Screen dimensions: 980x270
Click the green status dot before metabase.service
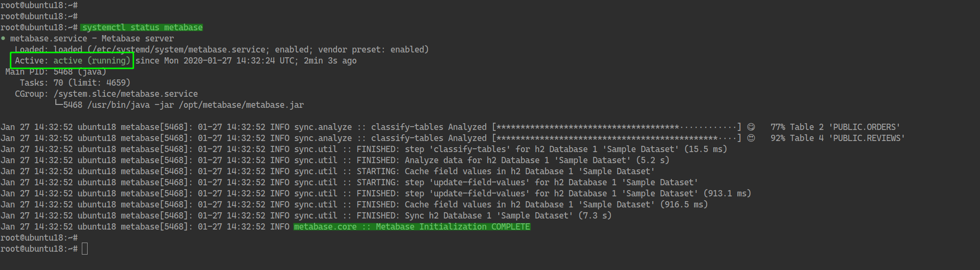[3, 39]
